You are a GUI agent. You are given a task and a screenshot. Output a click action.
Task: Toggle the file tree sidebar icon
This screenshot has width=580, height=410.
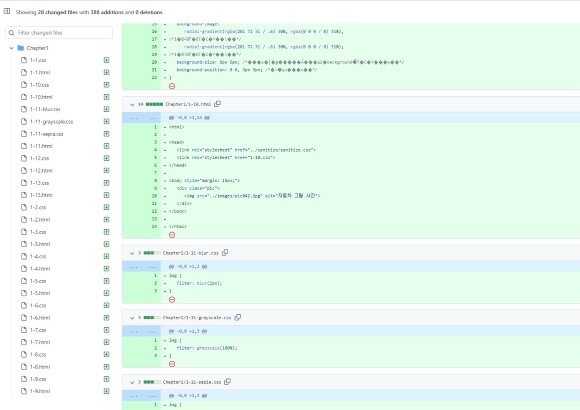(7, 11)
